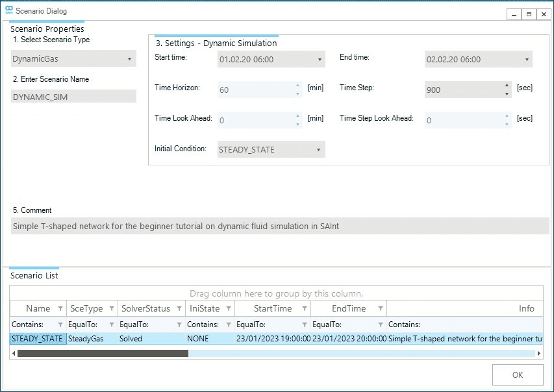
Task: Decrease the Time Step value with down arrow
Action: point(507,94)
